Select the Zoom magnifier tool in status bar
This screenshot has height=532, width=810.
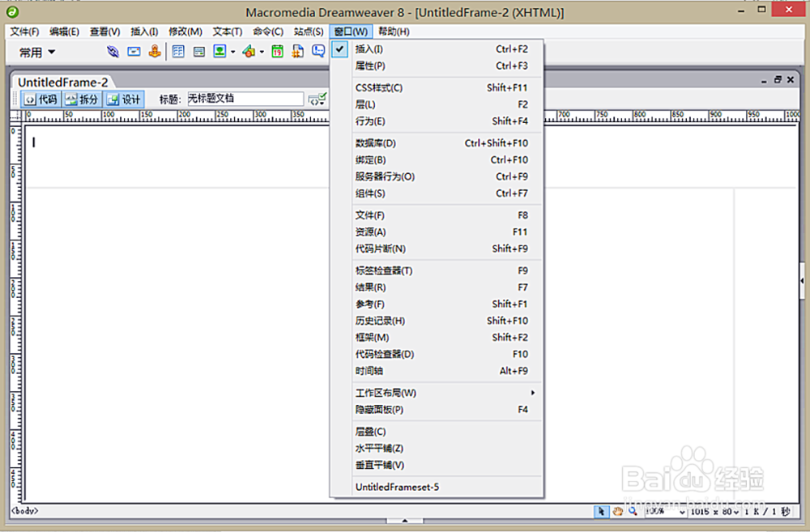[633, 511]
